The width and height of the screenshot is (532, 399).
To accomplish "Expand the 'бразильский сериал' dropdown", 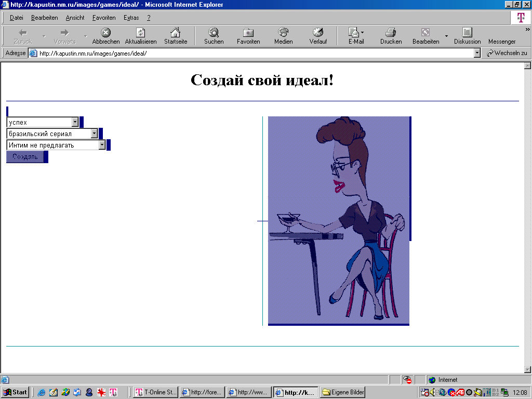I will point(94,134).
